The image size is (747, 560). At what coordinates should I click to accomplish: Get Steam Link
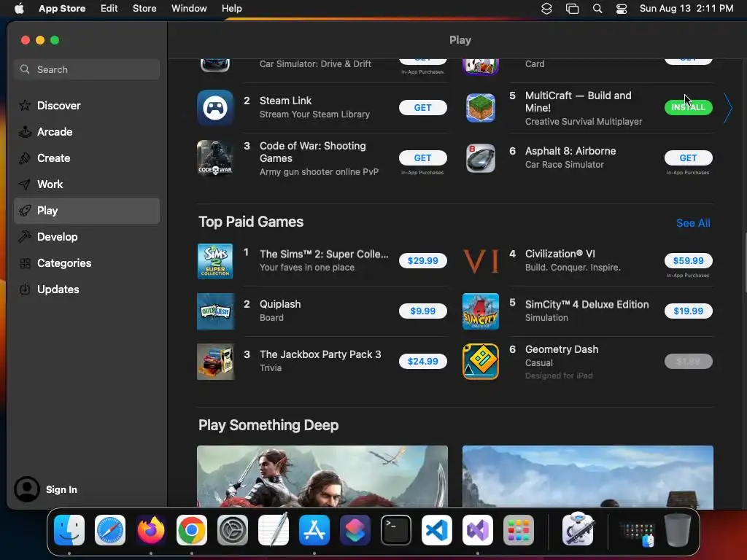point(422,108)
